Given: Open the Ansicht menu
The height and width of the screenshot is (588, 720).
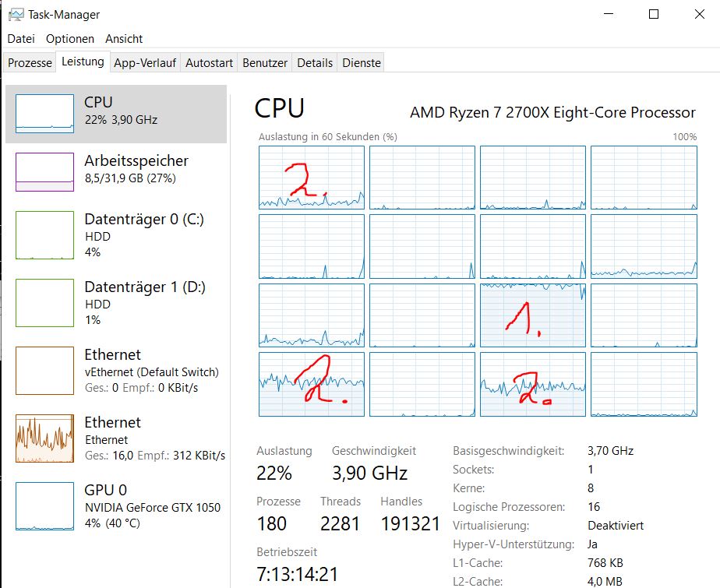Looking at the screenshot, I should point(124,38).
